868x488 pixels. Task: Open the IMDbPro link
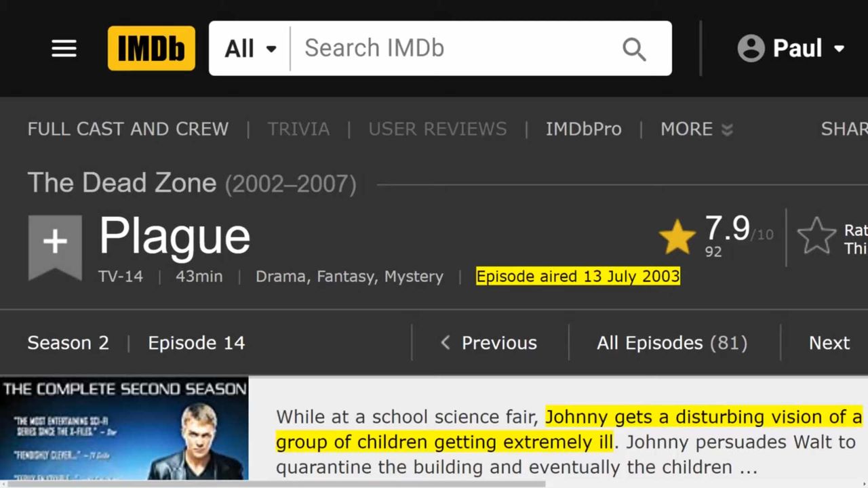[x=583, y=129]
